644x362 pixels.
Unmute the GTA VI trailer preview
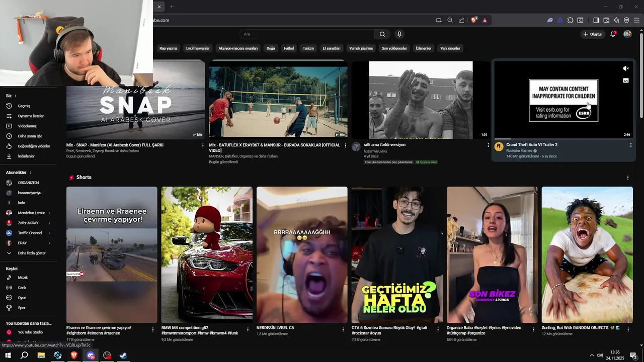pos(626,68)
